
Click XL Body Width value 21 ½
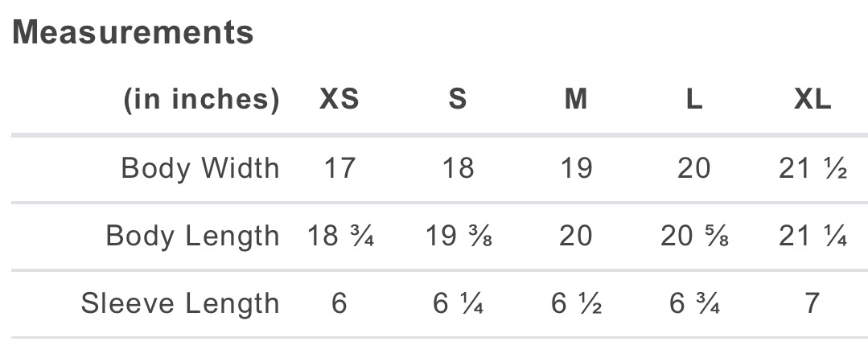[x=812, y=168]
